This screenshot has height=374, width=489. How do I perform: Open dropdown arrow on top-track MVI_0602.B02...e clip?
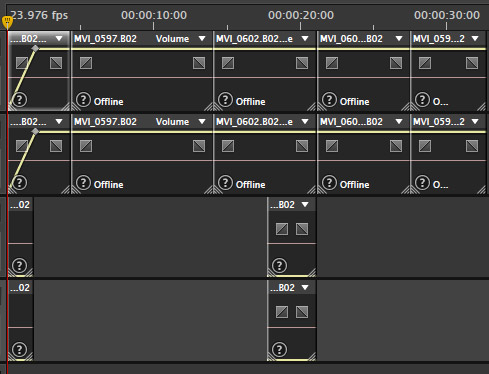(305, 39)
